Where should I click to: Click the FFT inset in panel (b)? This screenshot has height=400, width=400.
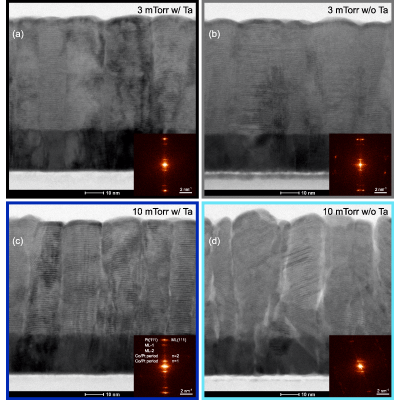[x=360, y=165]
